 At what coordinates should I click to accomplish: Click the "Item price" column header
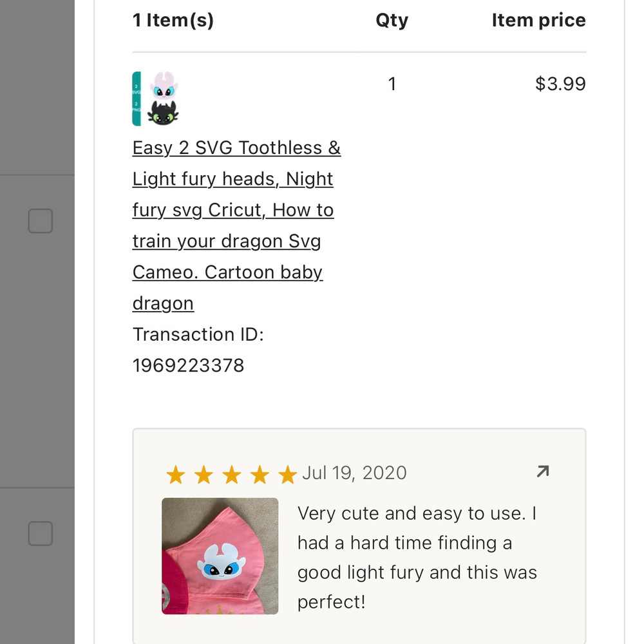538,20
